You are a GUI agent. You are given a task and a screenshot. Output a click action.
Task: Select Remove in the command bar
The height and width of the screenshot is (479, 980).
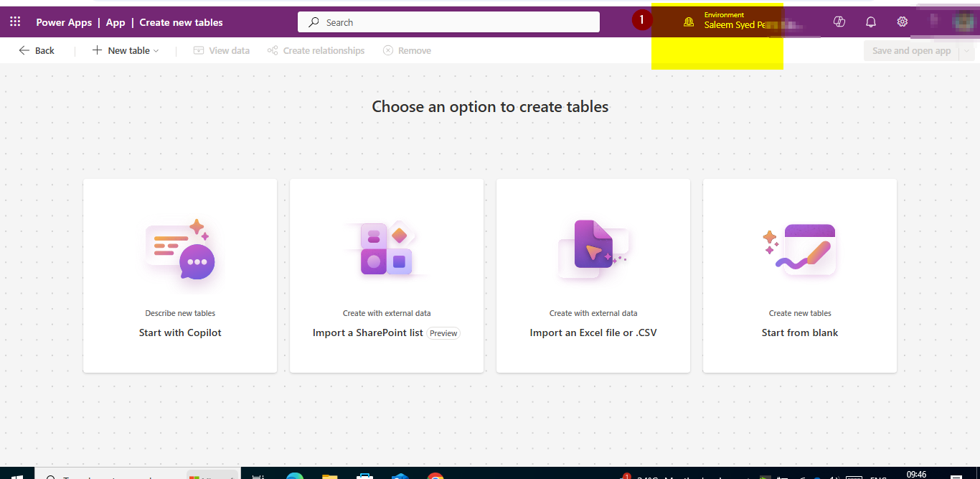[x=407, y=50]
